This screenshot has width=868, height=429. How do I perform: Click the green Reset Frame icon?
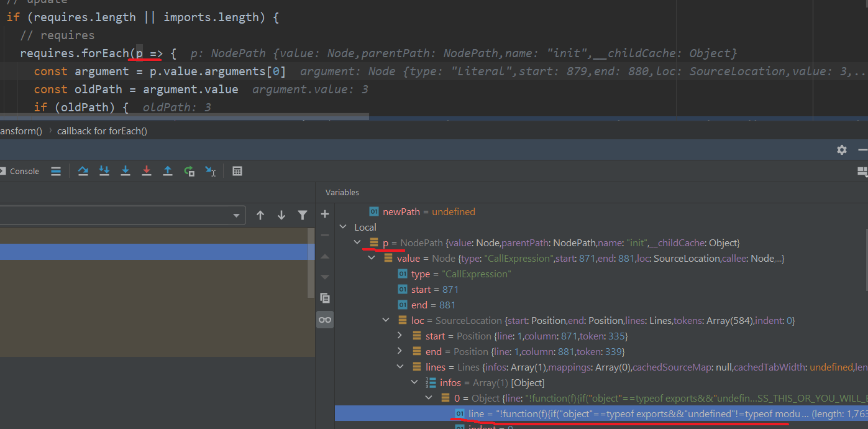coord(189,171)
